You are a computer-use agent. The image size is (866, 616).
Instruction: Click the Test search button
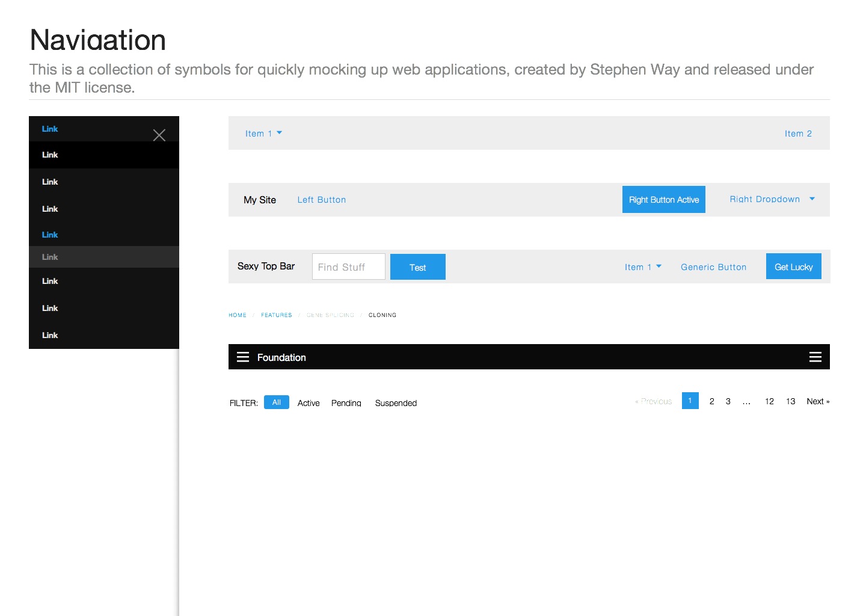tap(417, 266)
